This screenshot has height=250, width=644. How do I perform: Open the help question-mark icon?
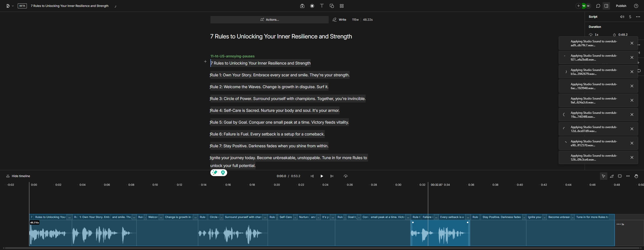point(636,6)
